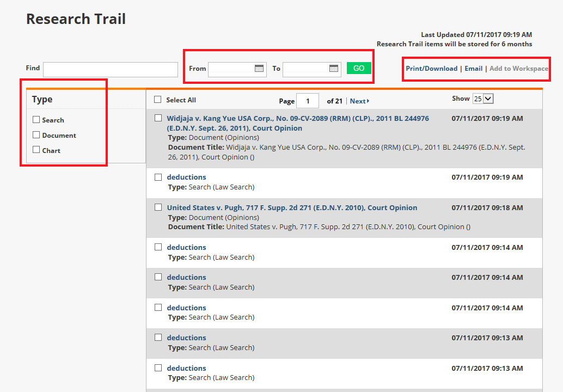The image size is (563, 392).
Task: Check the Search type filter
Action: pos(36,120)
